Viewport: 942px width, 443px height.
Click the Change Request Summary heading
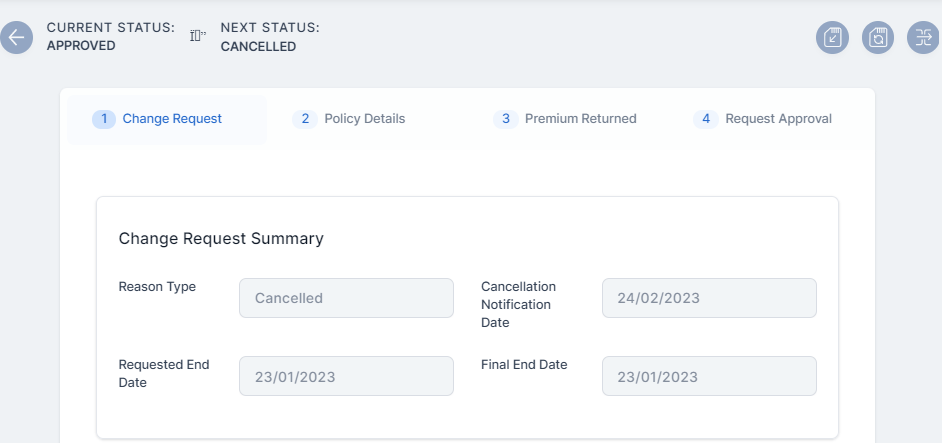click(x=221, y=239)
